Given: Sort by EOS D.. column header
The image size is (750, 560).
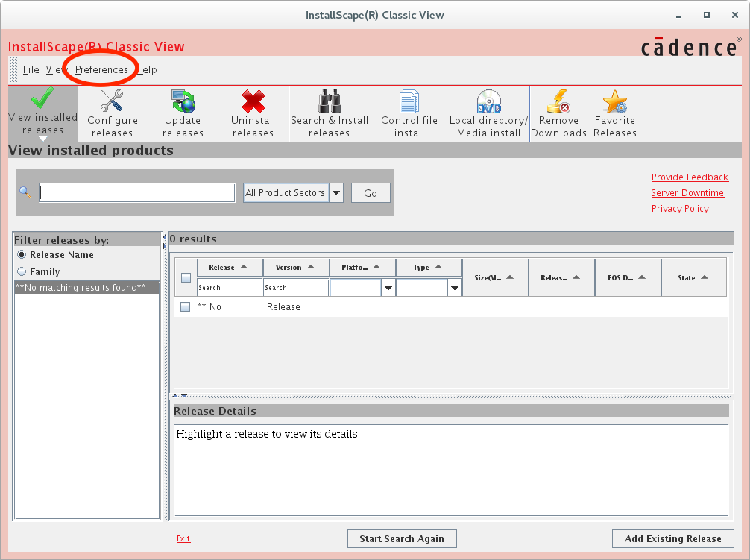Looking at the screenshot, I should 628,277.
